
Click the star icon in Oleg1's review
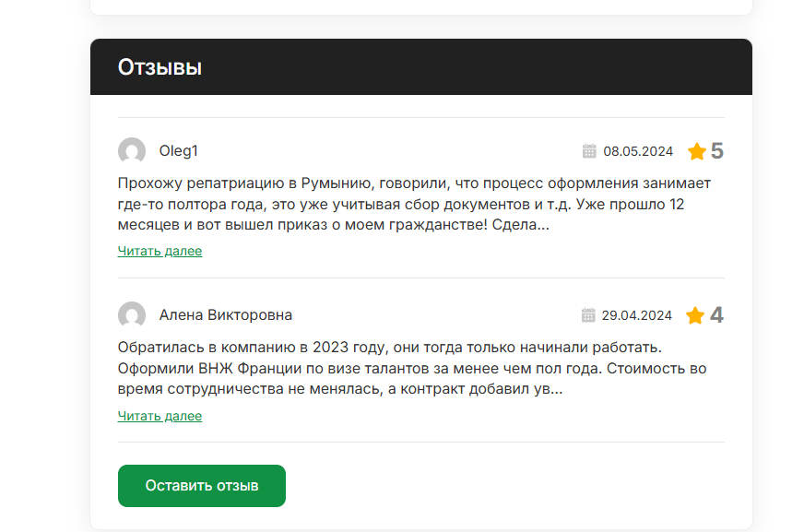coord(697,151)
